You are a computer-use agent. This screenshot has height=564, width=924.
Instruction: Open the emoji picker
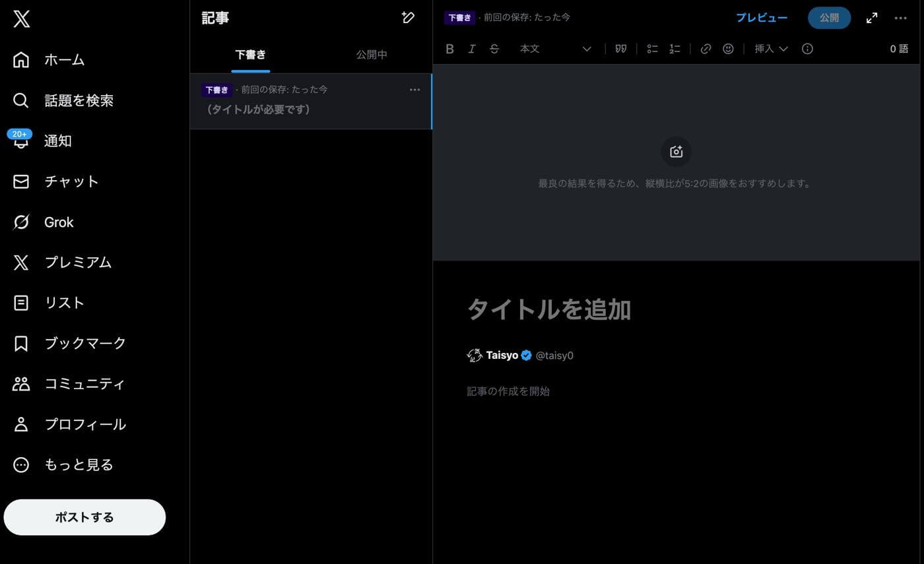point(728,48)
